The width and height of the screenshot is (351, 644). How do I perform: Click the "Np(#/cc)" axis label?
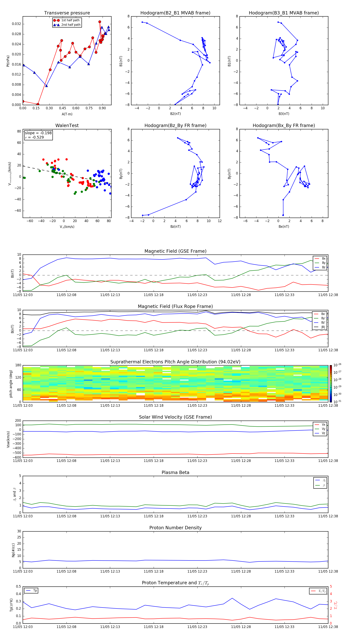(x=13, y=550)
